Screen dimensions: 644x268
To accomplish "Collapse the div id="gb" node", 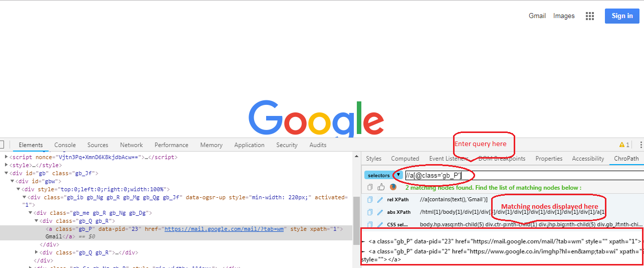I will 7,173.
